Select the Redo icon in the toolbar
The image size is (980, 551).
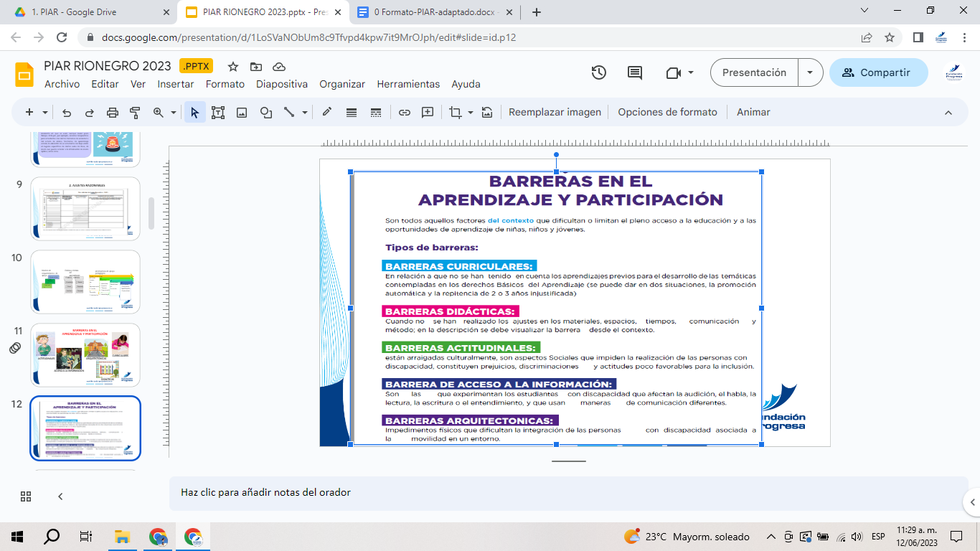click(88, 112)
